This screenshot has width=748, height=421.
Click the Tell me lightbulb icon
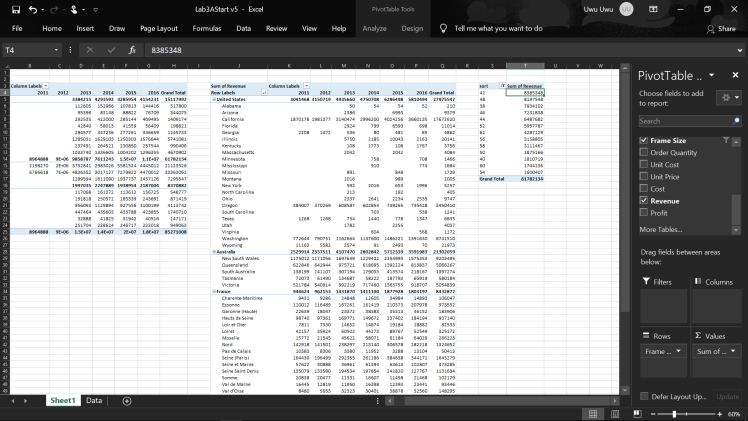(443, 29)
